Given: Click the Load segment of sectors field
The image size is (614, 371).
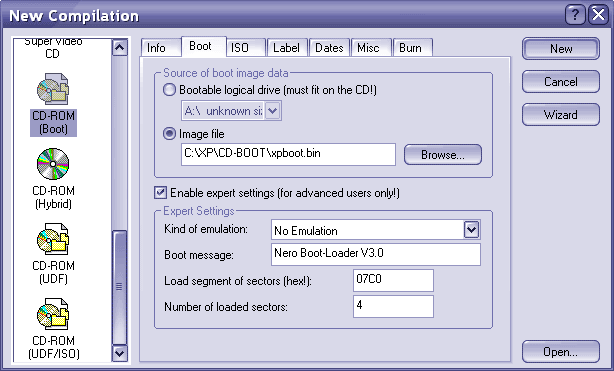Looking at the screenshot, I should point(393,280).
